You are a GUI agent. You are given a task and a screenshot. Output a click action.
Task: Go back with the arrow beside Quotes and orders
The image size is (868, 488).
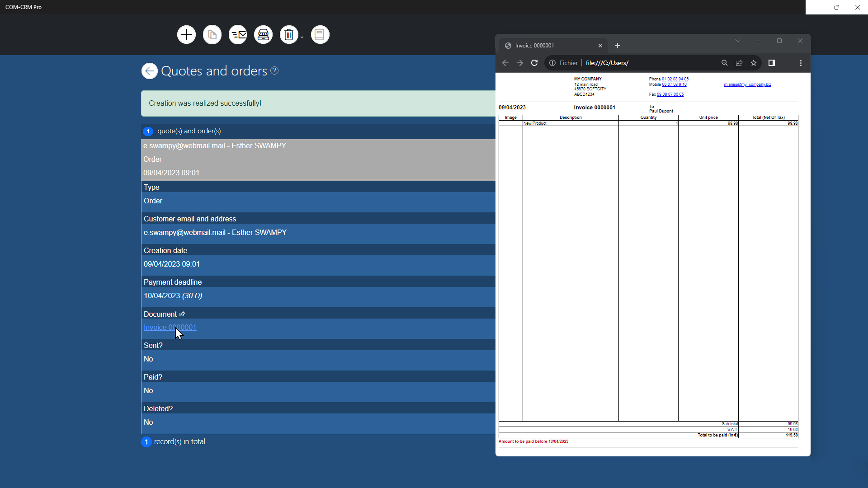coord(150,71)
